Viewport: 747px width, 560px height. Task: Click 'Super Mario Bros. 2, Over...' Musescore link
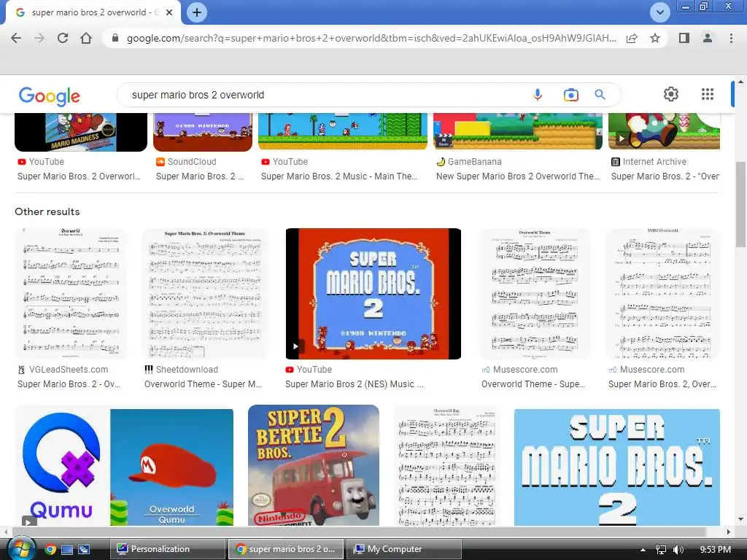662,384
